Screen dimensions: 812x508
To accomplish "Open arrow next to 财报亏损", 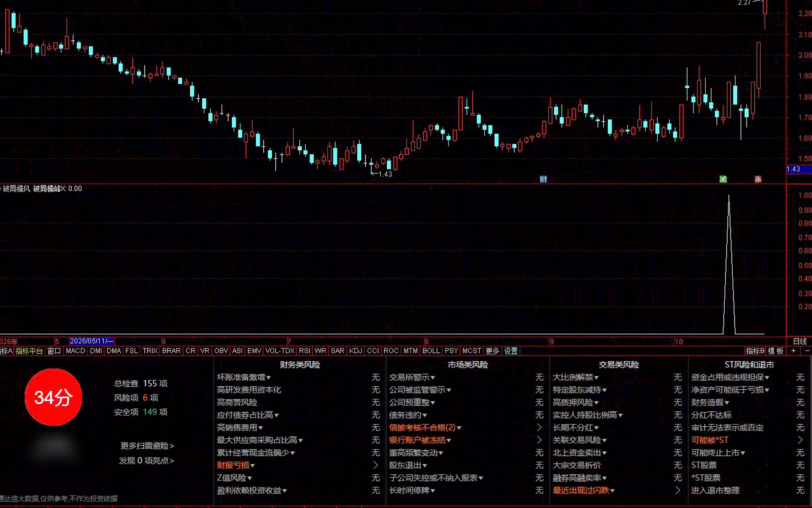I will point(375,465).
